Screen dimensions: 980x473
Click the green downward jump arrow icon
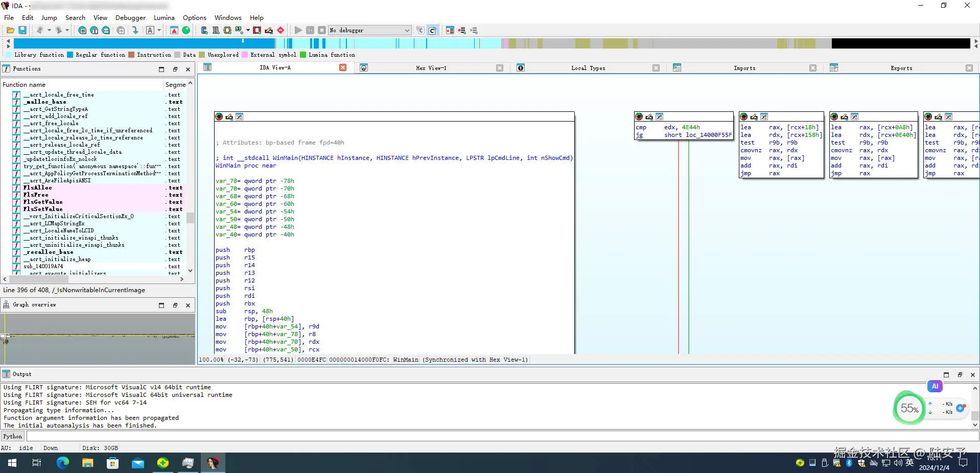click(135, 31)
